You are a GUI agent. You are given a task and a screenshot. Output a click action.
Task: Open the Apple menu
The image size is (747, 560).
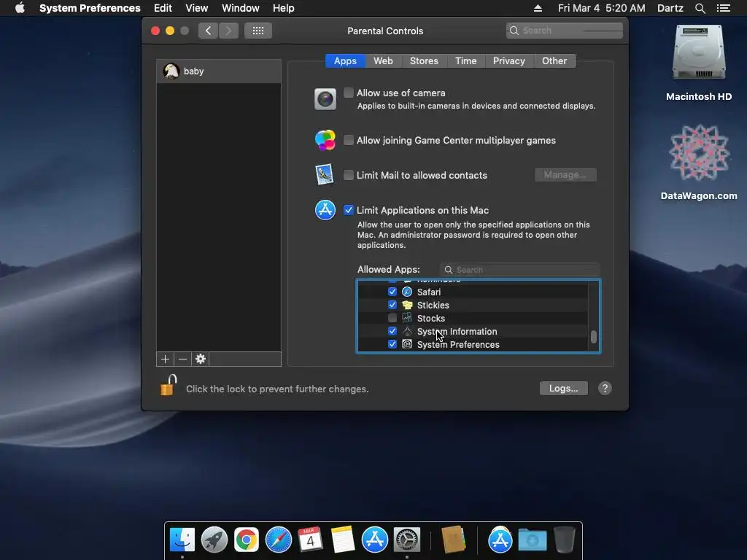[x=20, y=8]
